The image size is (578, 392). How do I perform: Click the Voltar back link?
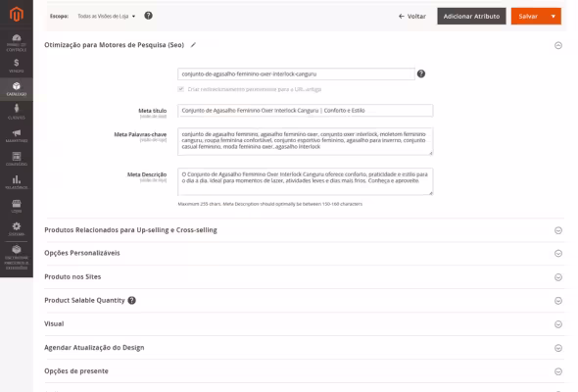tap(412, 17)
